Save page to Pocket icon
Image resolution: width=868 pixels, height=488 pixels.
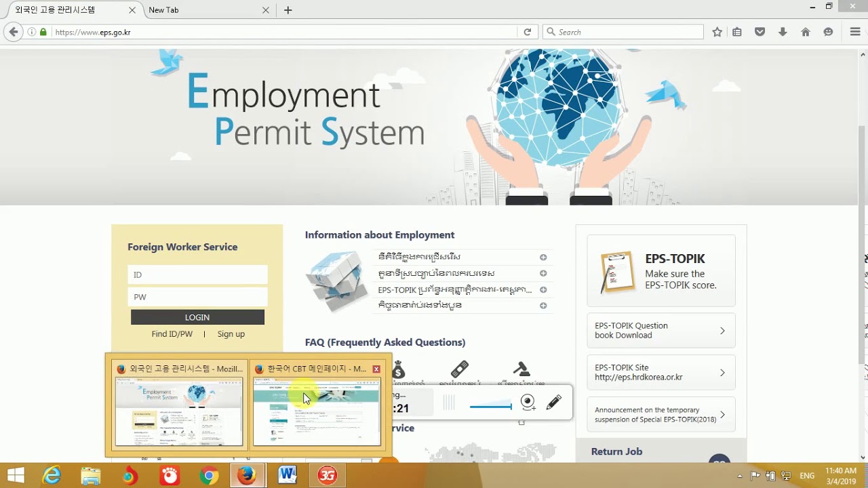(760, 32)
